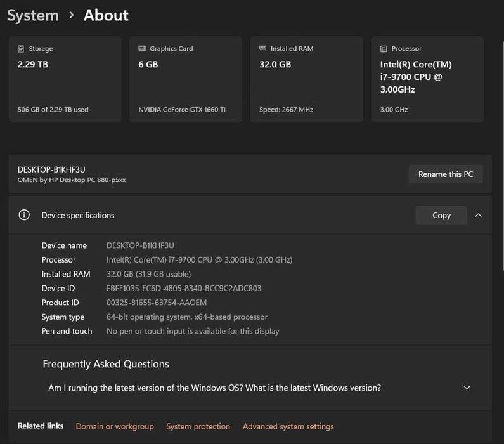Click the Device name row label
This screenshot has height=444, width=504.
click(x=64, y=245)
